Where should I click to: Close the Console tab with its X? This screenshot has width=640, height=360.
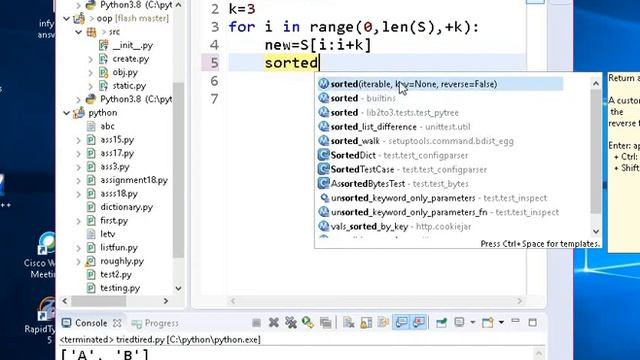[x=117, y=323]
